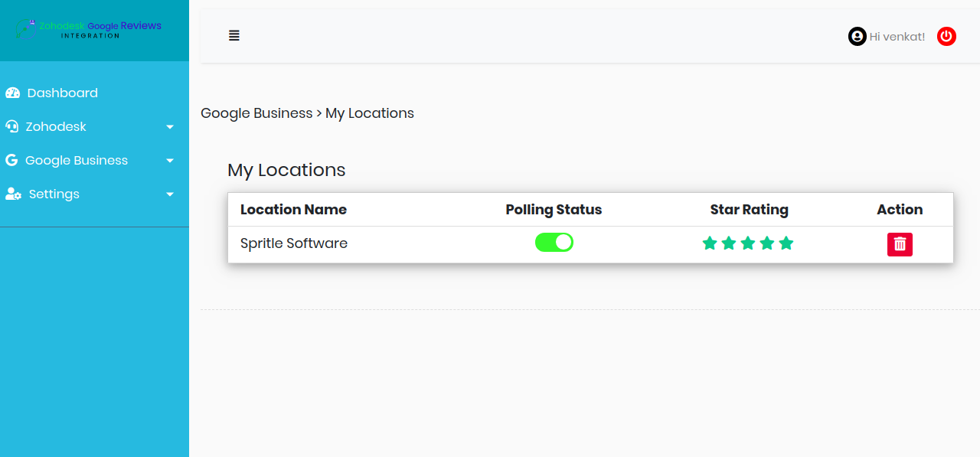Click the Hi venkat! greeting text
The image size is (980, 457).
897,37
